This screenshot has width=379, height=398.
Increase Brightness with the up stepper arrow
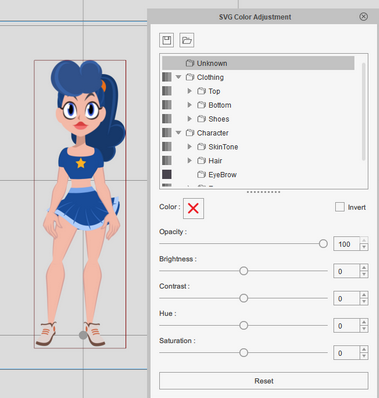pos(364,268)
